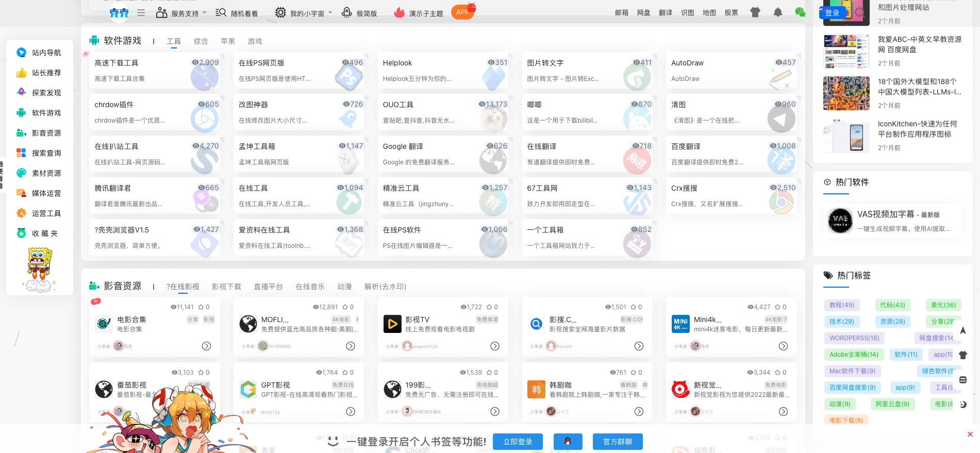This screenshot has height=453, width=980.
Task: Open the circled arrow on 影搜 card
Action: pos(639,346)
